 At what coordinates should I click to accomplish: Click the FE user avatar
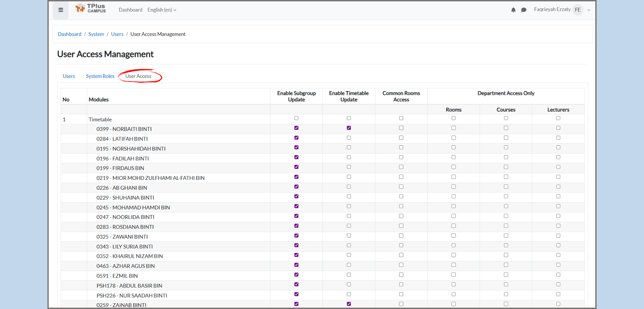(578, 10)
